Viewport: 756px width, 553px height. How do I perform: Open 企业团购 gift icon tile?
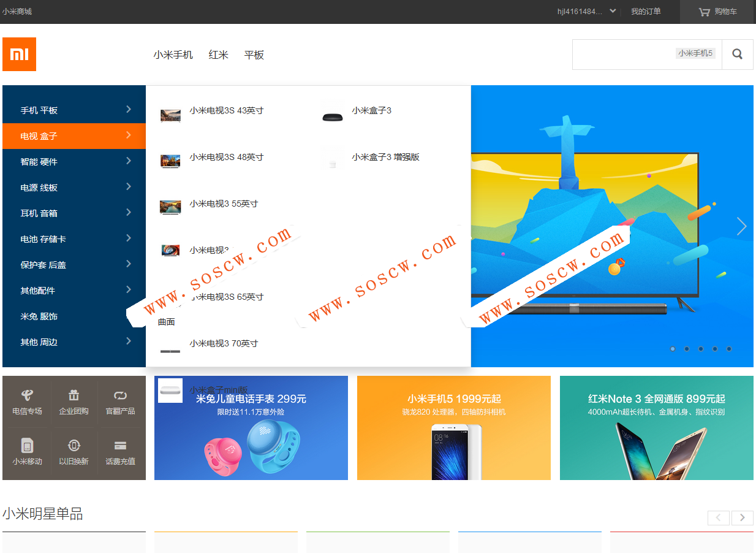pyautogui.click(x=74, y=402)
